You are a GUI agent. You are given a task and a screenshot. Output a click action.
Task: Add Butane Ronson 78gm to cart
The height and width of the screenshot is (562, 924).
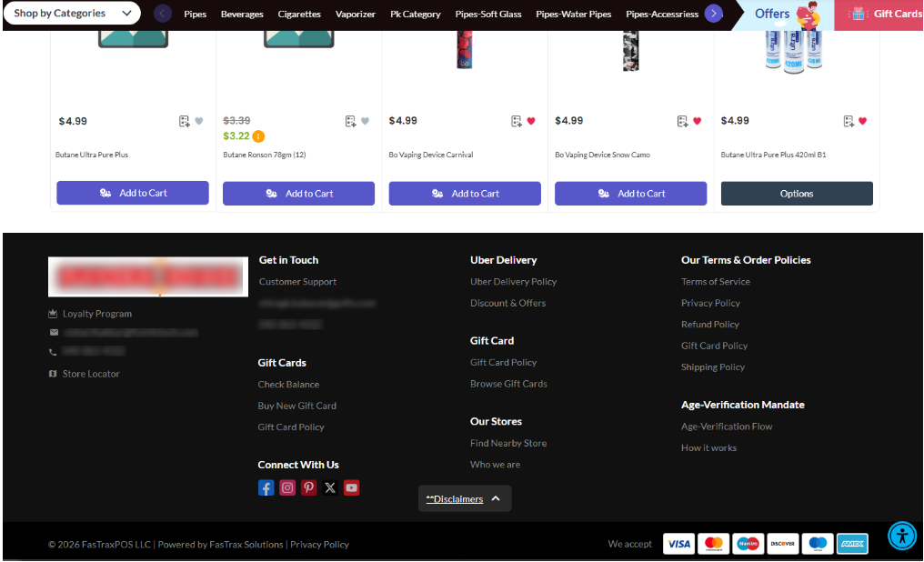299,193
